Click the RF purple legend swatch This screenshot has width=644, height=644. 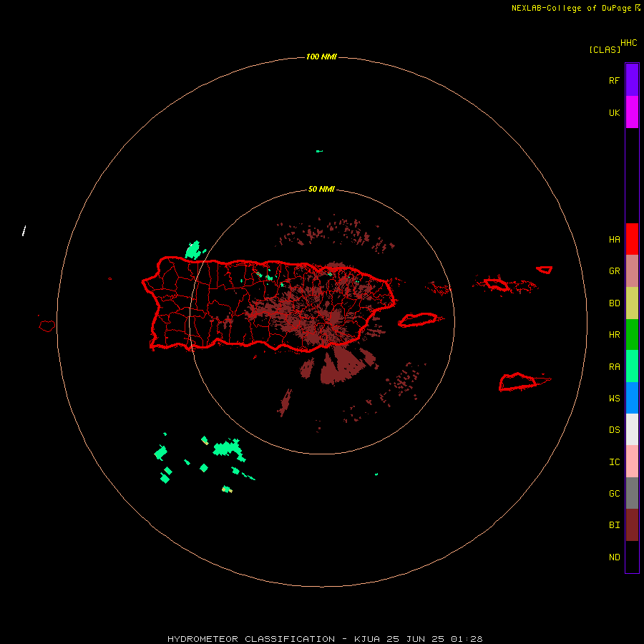(x=632, y=80)
